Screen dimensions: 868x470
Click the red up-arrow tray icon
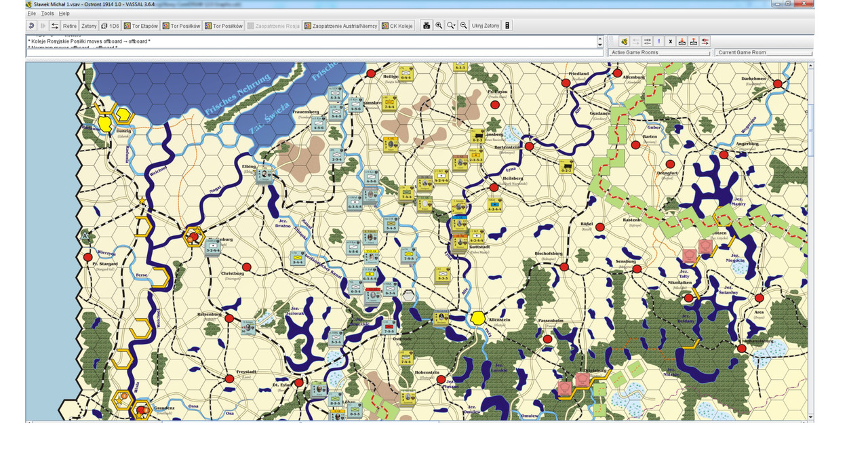[694, 41]
